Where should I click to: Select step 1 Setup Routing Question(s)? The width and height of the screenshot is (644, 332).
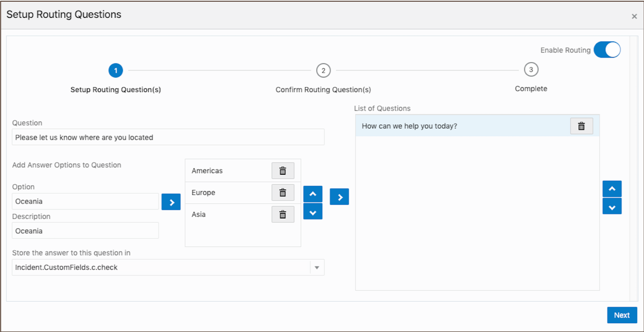116,70
